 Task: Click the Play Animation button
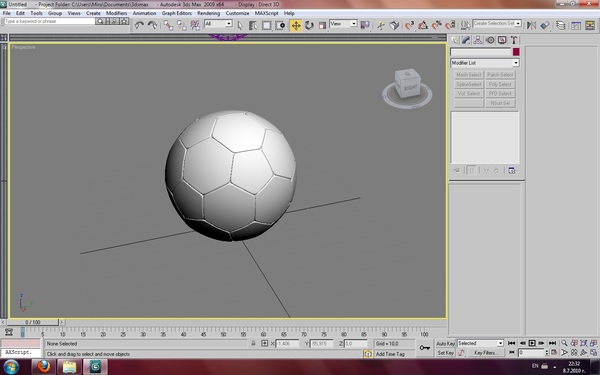(x=532, y=343)
